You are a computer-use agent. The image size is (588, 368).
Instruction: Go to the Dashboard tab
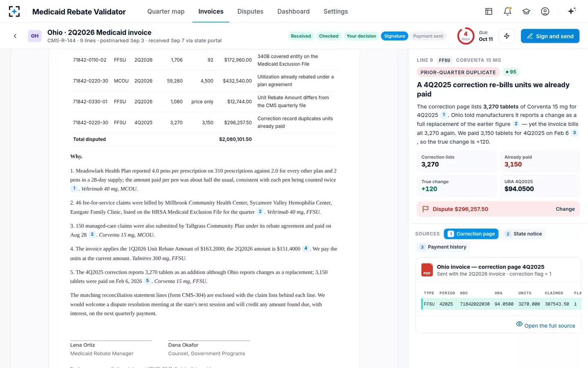pyautogui.click(x=294, y=11)
